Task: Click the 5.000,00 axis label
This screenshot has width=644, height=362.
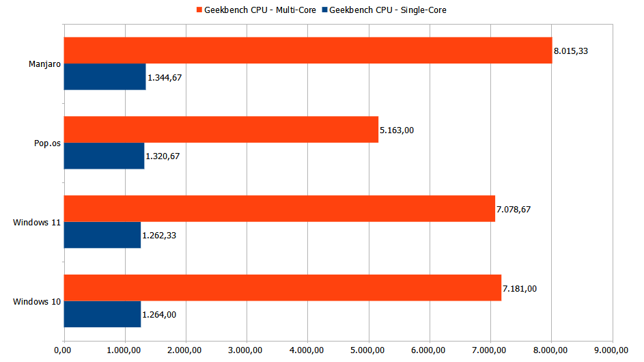Action: pyautogui.click(x=367, y=350)
